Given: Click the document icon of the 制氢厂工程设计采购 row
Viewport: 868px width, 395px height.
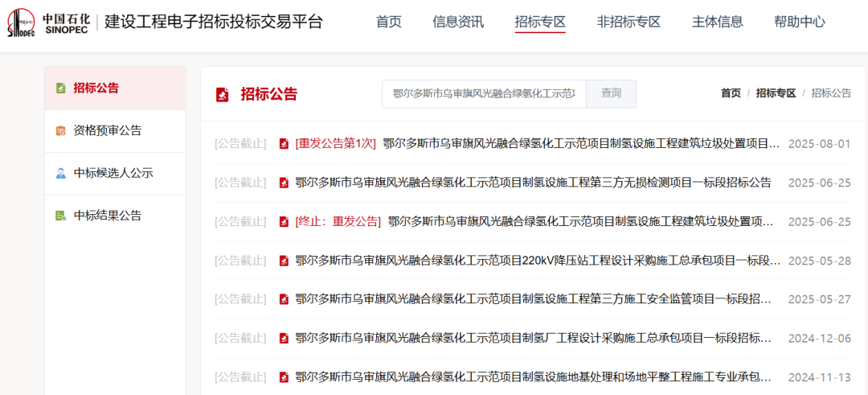Looking at the screenshot, I should [284, 339].
